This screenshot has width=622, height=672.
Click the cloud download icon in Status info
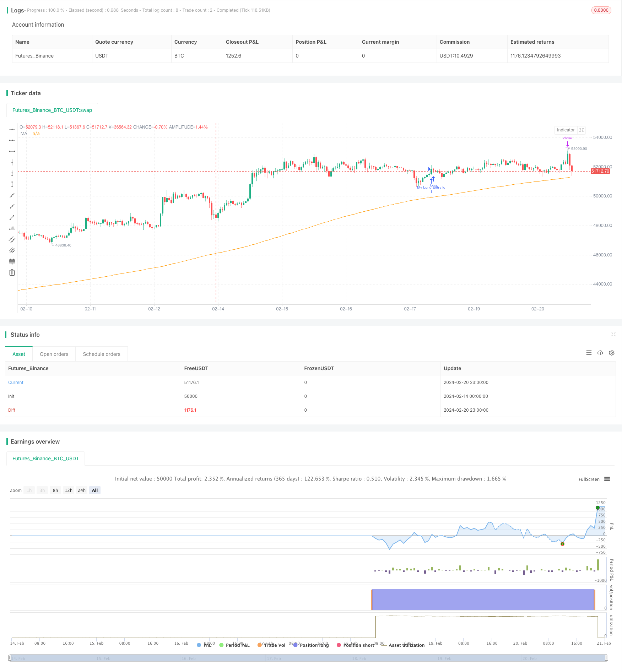600,353
